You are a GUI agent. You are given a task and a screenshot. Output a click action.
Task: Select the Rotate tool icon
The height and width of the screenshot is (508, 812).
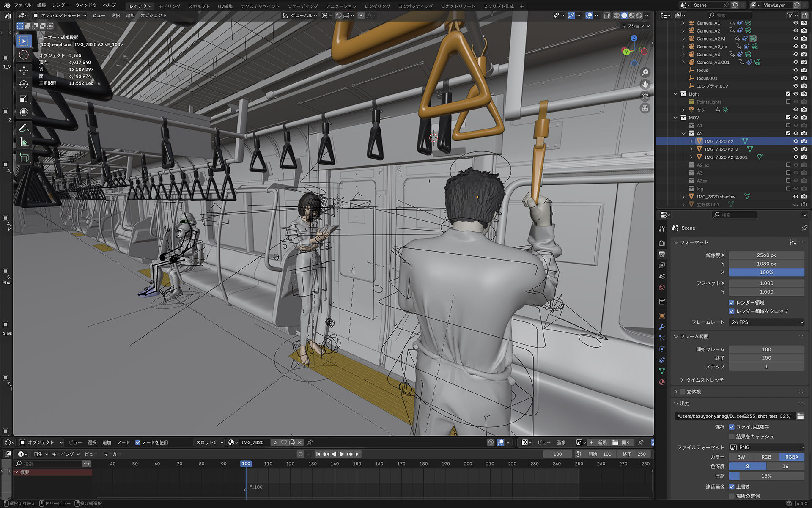pyautogui.click(x=24, y=84)
